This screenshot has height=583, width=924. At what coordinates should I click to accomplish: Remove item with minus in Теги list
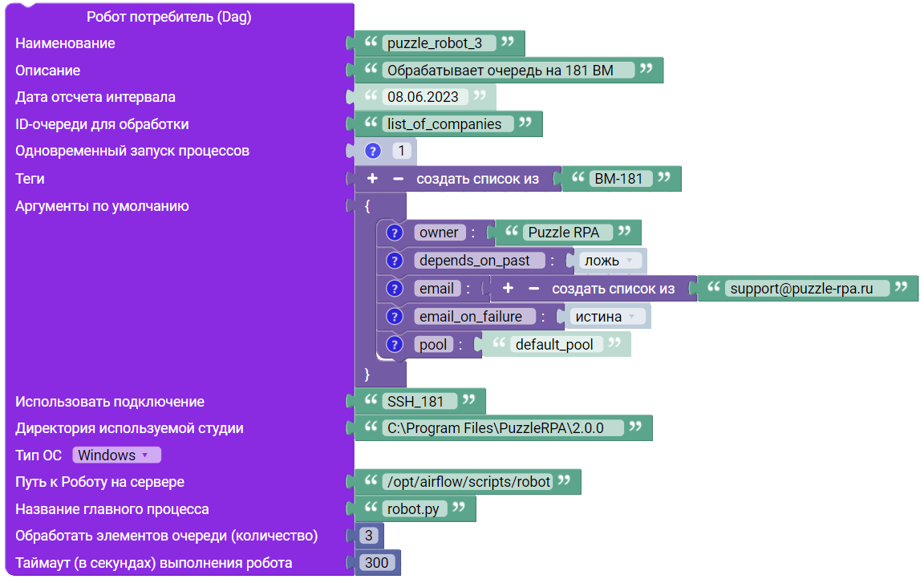(x=399, y=179)
